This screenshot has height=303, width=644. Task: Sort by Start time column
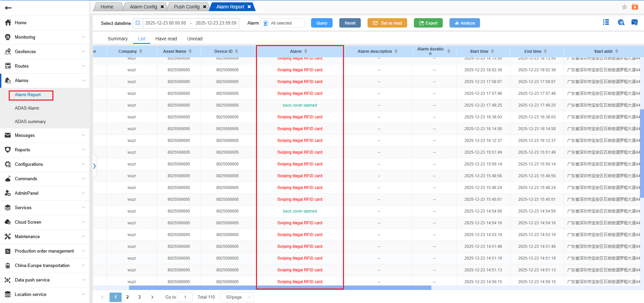coord(492,51)
